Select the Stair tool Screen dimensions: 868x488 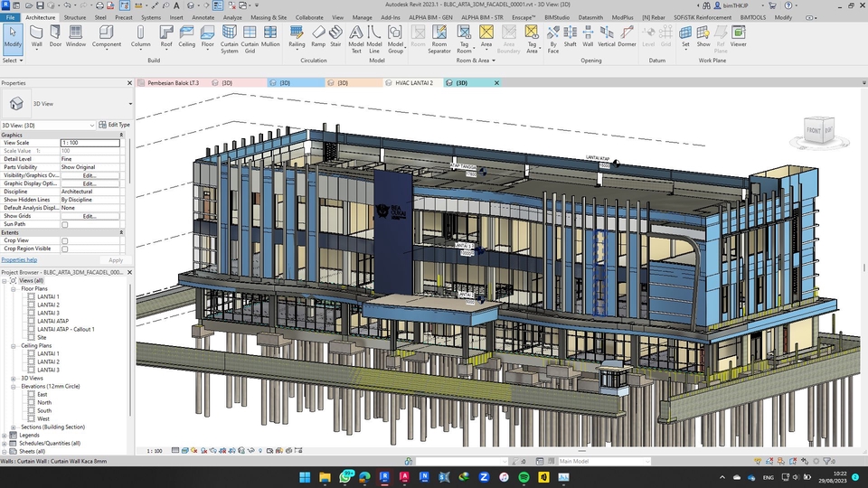335,36
